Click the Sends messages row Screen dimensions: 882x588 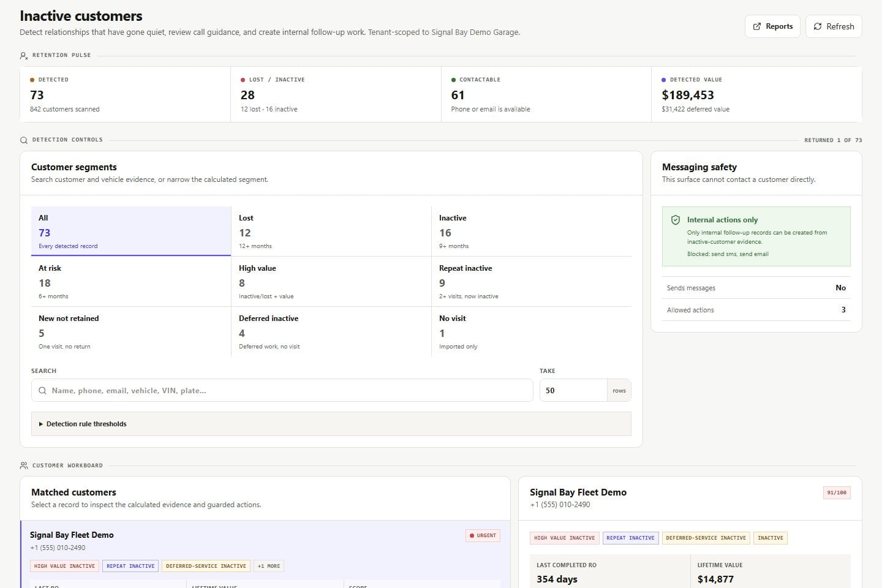click(756, 288)
